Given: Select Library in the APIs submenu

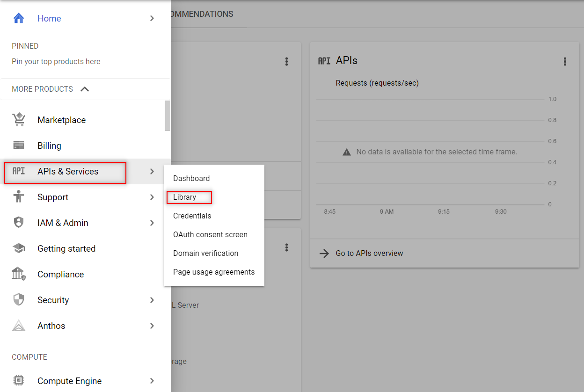Looking at the screenshot, I should (214, 197).
